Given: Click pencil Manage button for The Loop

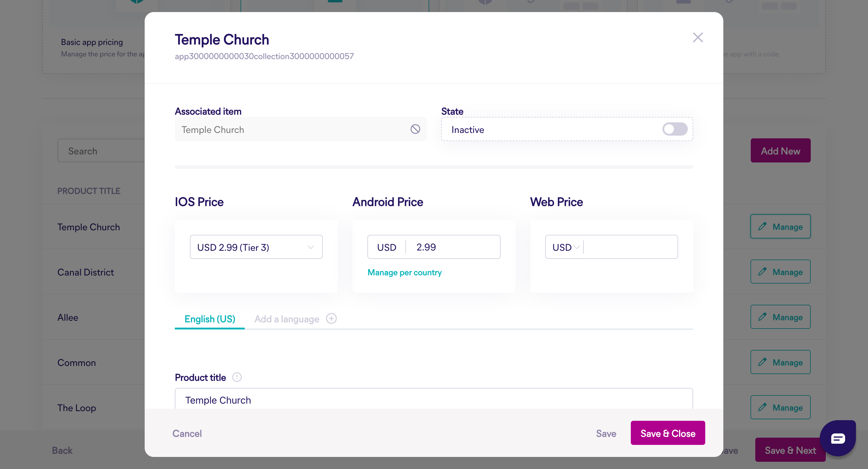Looking at the screenshot, I should [x=780, y=407].
